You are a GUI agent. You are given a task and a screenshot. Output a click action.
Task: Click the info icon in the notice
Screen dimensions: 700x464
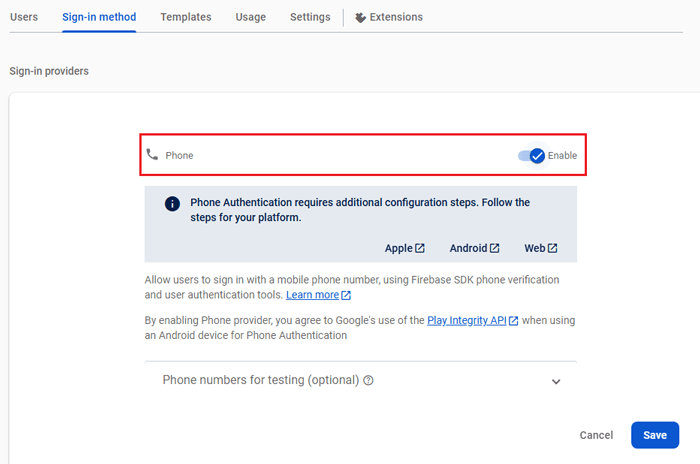172,204
